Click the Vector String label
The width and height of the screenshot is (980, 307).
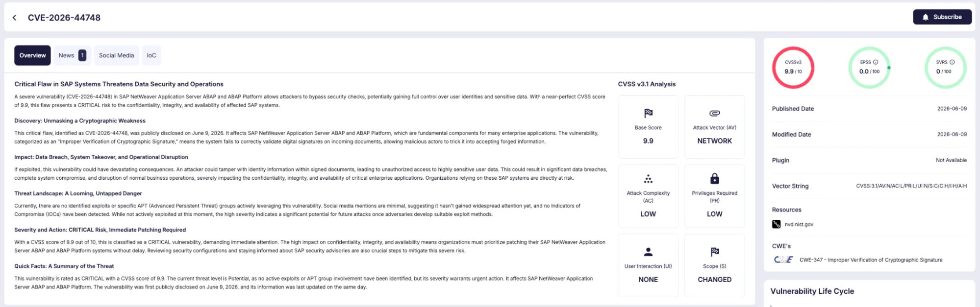[x=790, y=186]
